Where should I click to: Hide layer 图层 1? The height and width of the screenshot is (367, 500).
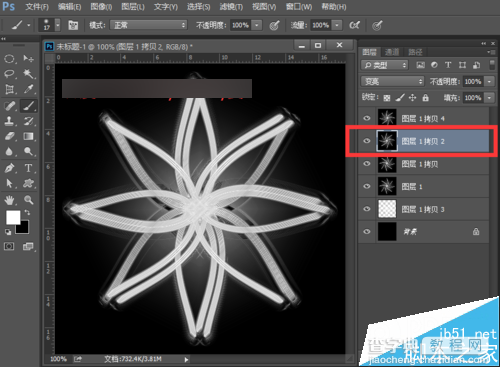[367, 186]
